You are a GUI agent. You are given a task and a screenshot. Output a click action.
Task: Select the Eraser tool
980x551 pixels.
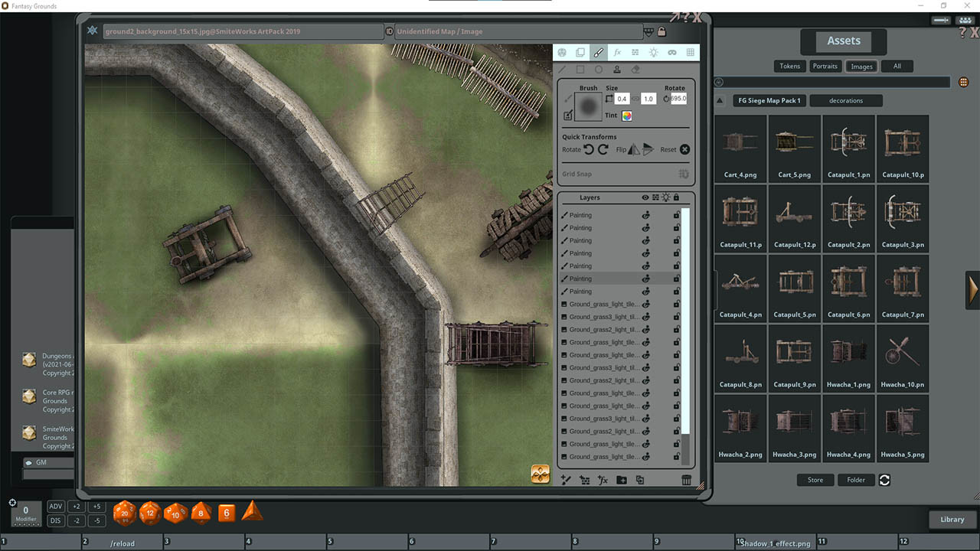click(635, 68)
